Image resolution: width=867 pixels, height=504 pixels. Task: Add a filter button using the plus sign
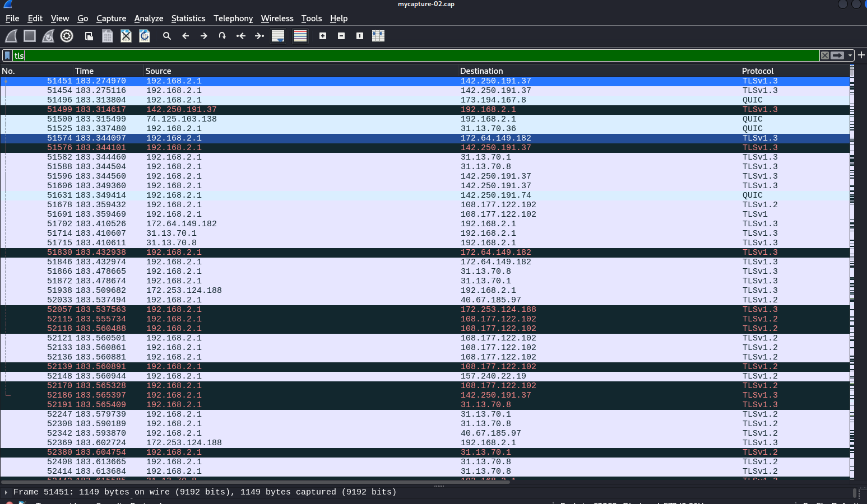[x=861, y=55]
